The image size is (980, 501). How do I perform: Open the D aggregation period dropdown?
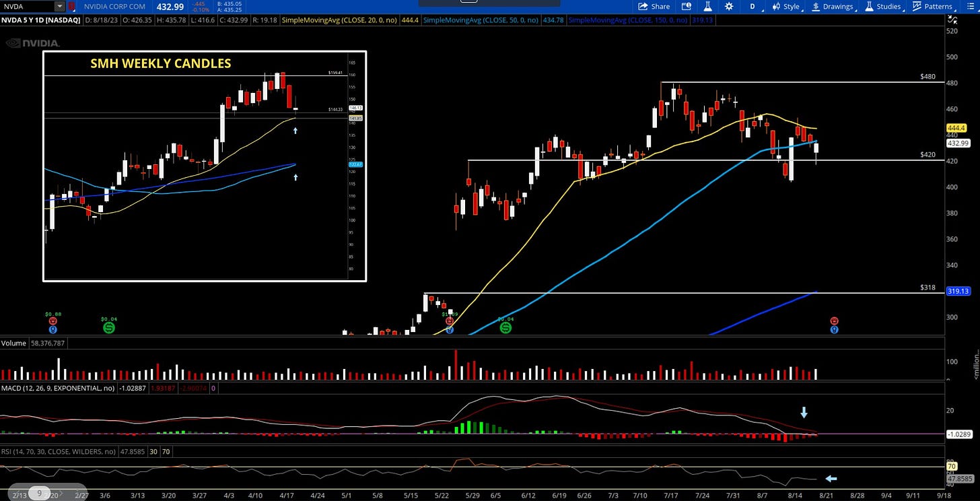pos(753,7)
